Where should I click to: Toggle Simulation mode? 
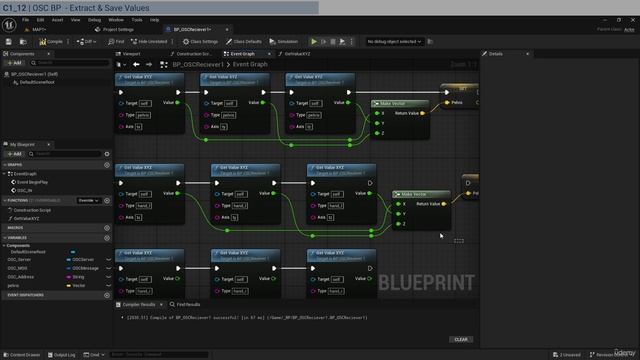tap(284, 42)
